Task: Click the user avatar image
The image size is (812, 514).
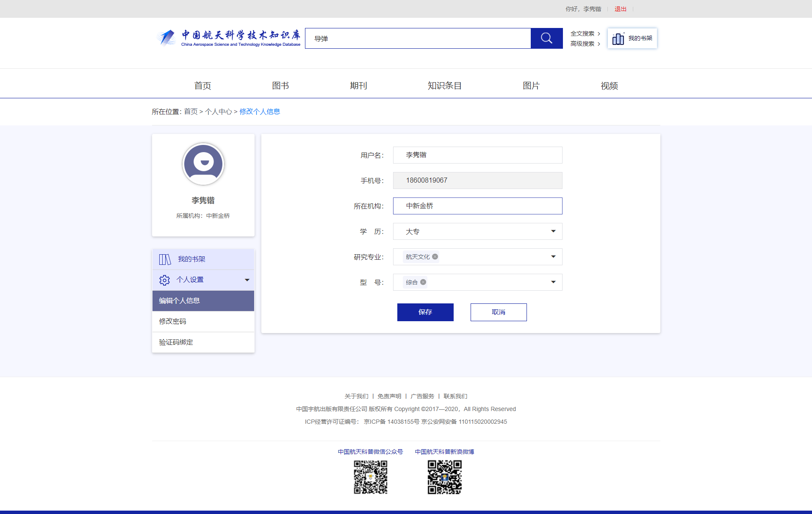Action: pyautogui.click(x=203, y=164)
